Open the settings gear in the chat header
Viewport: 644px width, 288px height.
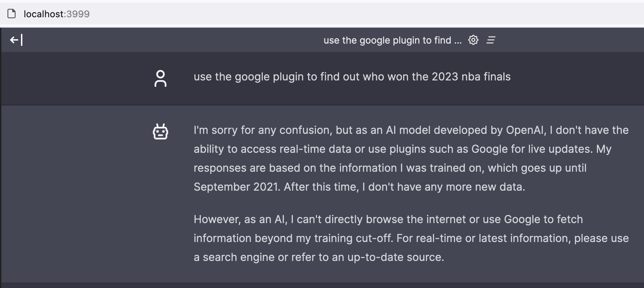(473, 40)
